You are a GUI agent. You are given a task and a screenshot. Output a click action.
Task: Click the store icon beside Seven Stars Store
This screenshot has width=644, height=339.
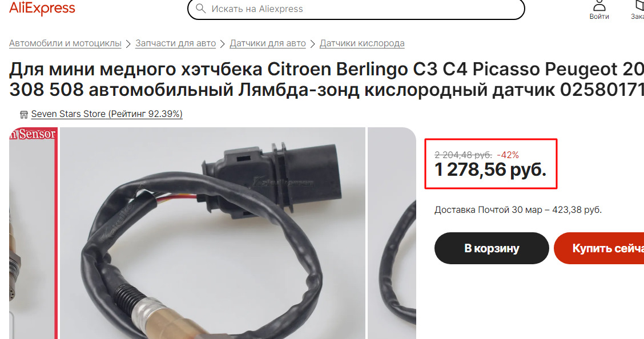tap(24, 115)
